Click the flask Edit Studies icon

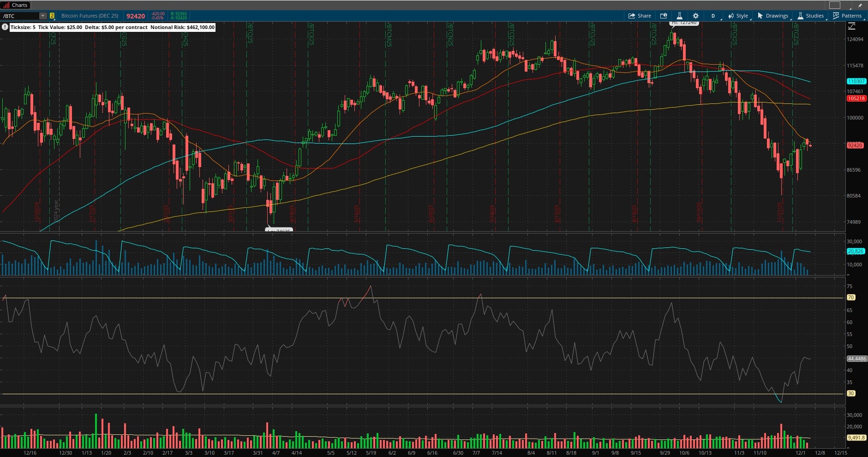pyautogui.click(x=679, y=16)
